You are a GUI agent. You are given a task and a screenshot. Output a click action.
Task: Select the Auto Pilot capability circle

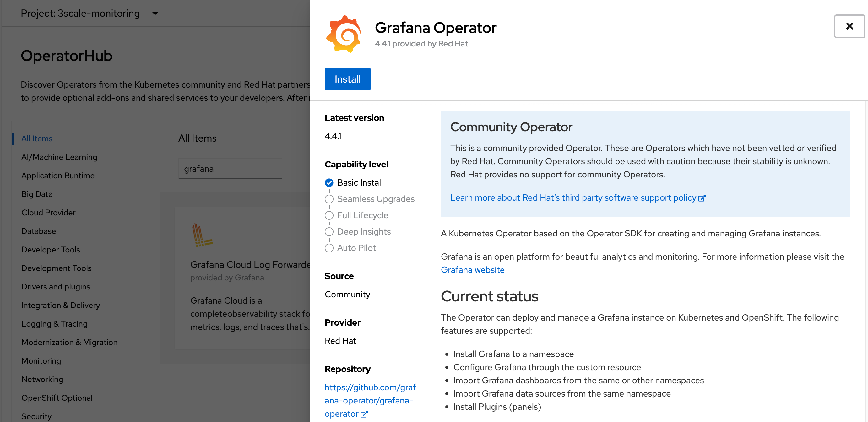click(329, 248)
